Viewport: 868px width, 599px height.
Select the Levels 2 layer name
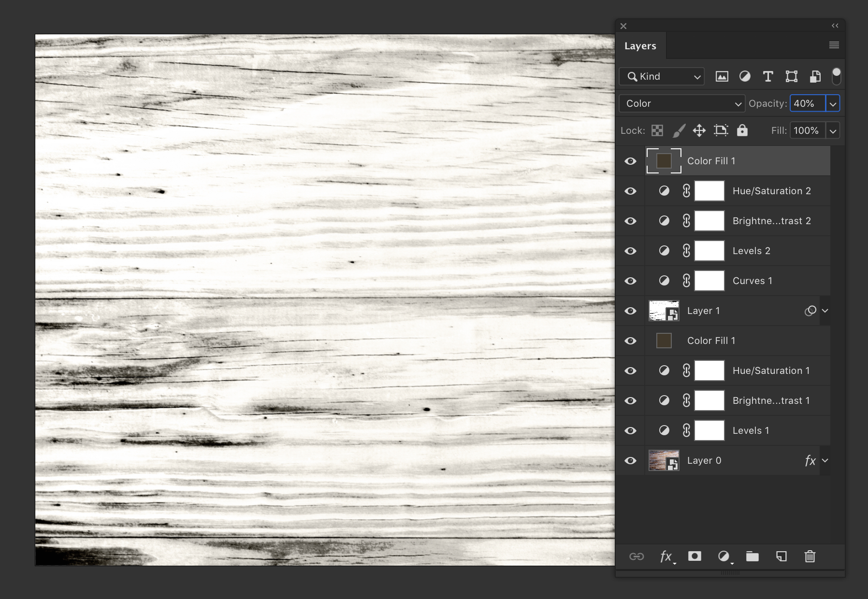point(752,251)
